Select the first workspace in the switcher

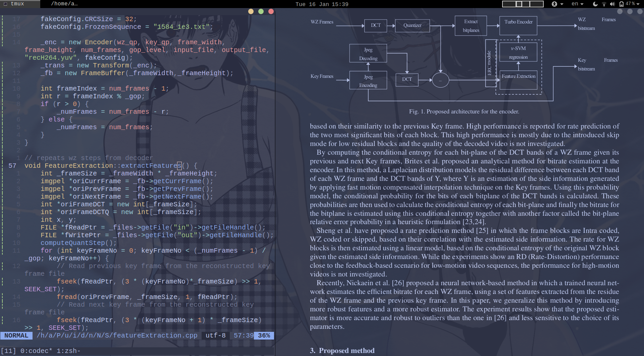[509, 4]
